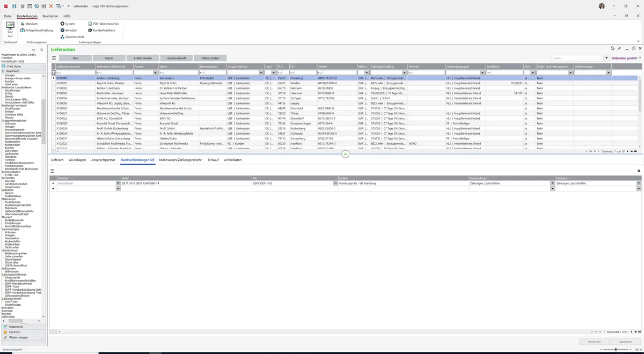
Task: Select supplier row K100001 Papst & Sohn
Action: [x=343, y=83]
